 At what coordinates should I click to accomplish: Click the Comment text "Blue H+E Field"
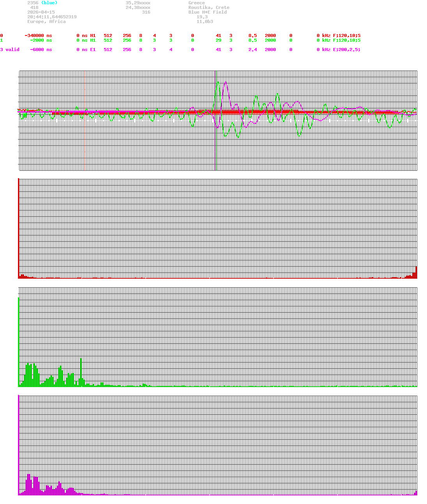208,12
